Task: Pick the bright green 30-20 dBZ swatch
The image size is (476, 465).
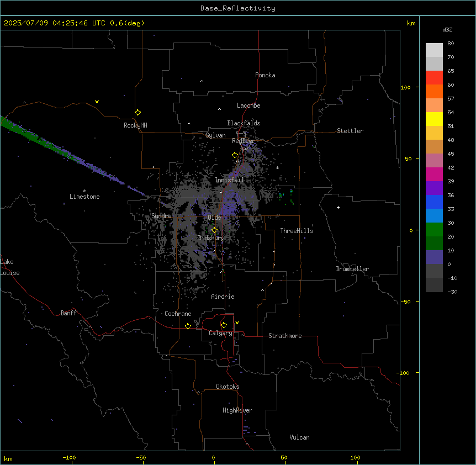Action: point(434,230)
